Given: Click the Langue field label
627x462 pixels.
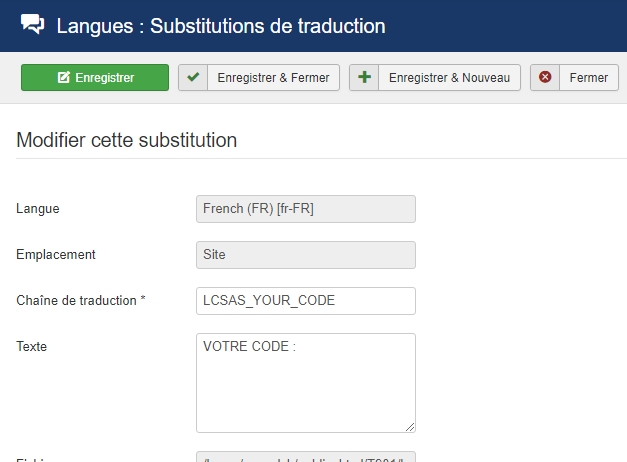Looking at the screenshot, I should 38,209.
